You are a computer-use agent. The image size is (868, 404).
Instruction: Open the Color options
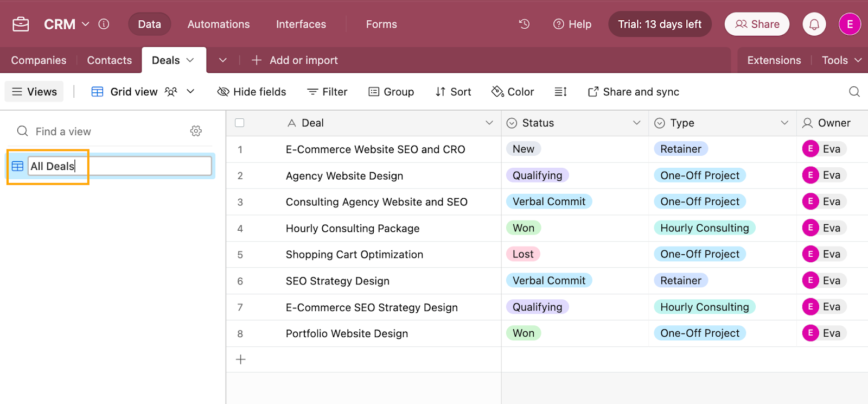(x=513, y=92)
